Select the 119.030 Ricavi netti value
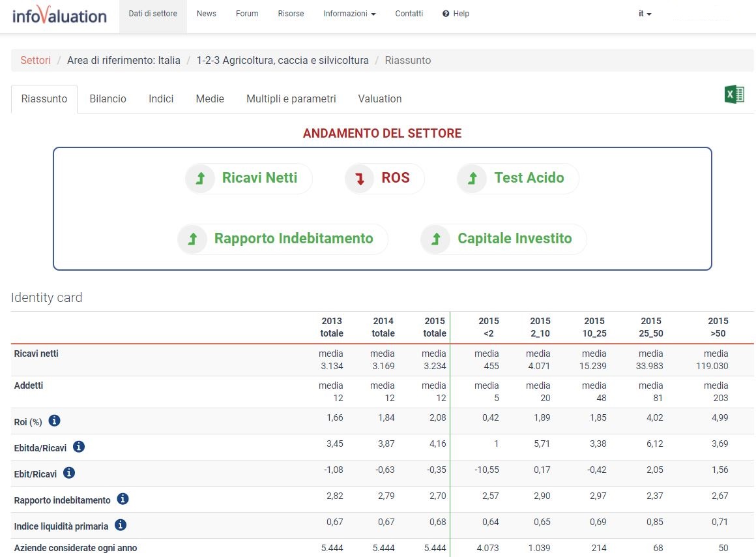This screenshot has height=557, width=756. tap(712, 366)
